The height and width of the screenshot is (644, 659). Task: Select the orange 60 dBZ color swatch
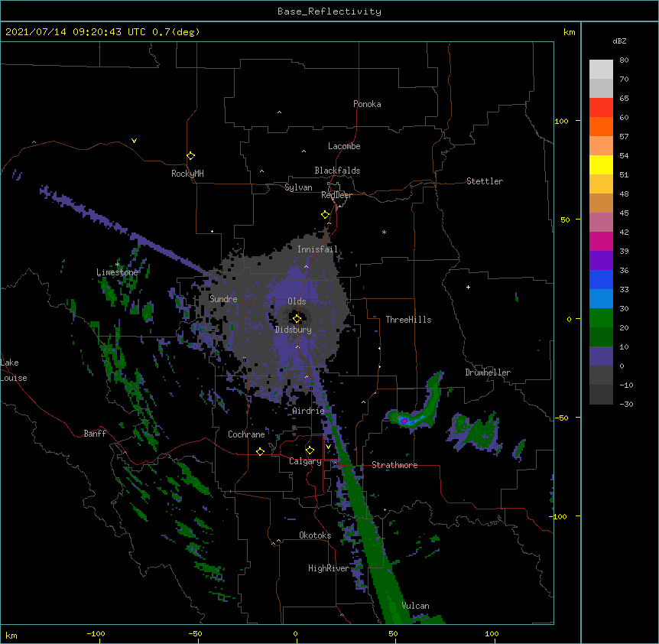(601, 126)
